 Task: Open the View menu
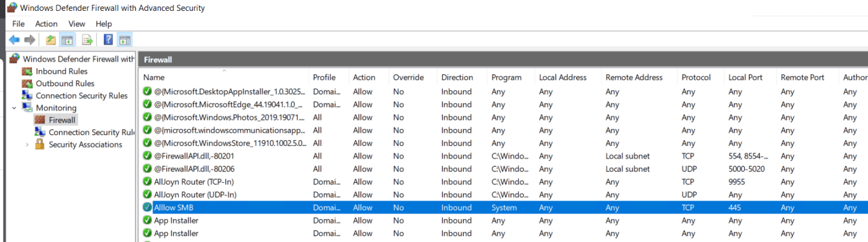[77, 24]
